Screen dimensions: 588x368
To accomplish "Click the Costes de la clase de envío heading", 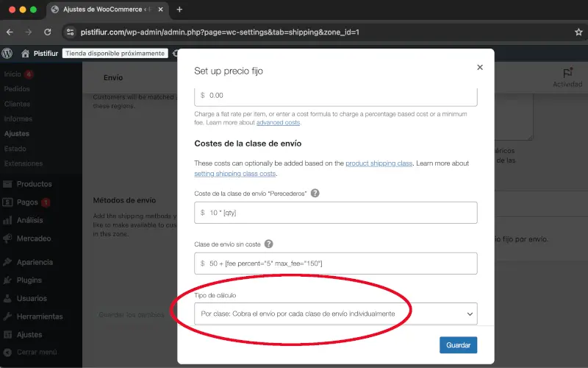I will [x=248, y=144].
